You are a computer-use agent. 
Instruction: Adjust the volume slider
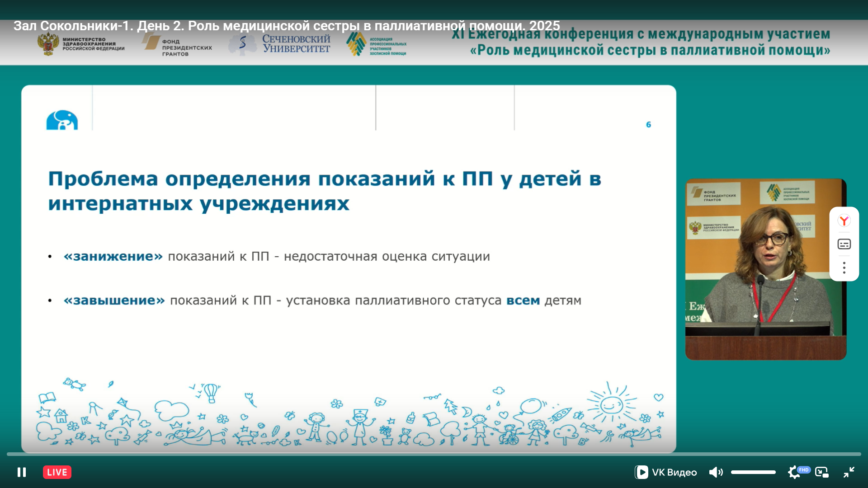coord(753,472)
